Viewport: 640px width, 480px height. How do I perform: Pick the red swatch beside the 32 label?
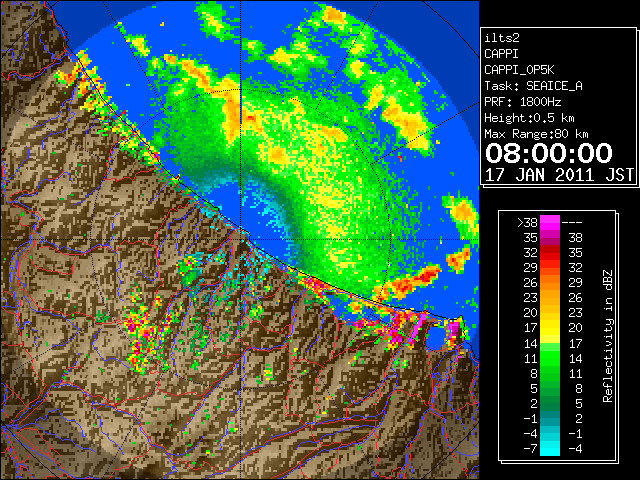point(550,253)
